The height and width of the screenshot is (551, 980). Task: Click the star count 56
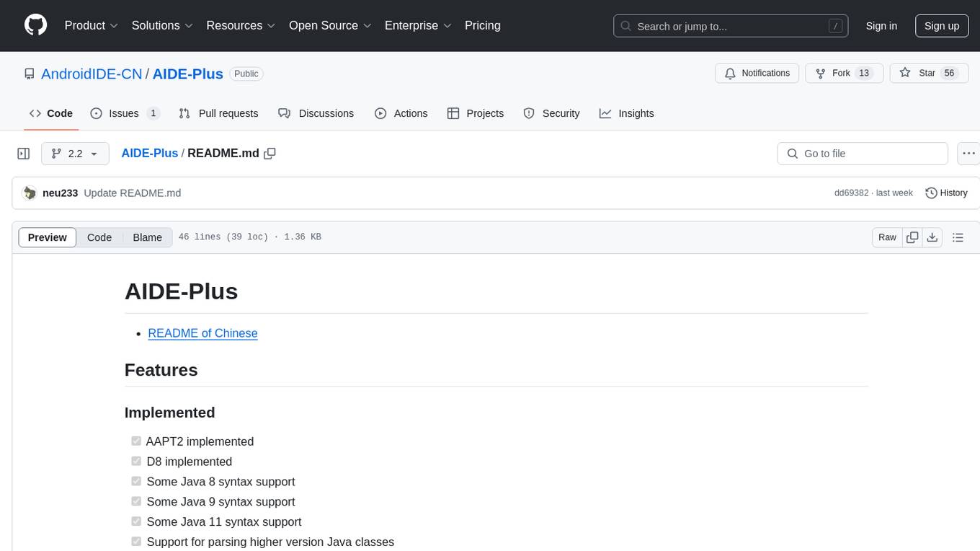click(x=949, y=74)
